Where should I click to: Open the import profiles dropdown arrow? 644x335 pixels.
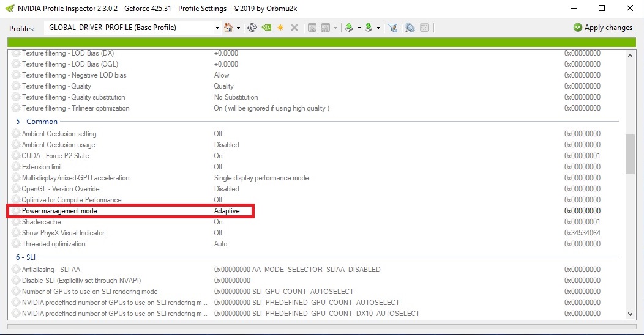click(x=379, y=28)
